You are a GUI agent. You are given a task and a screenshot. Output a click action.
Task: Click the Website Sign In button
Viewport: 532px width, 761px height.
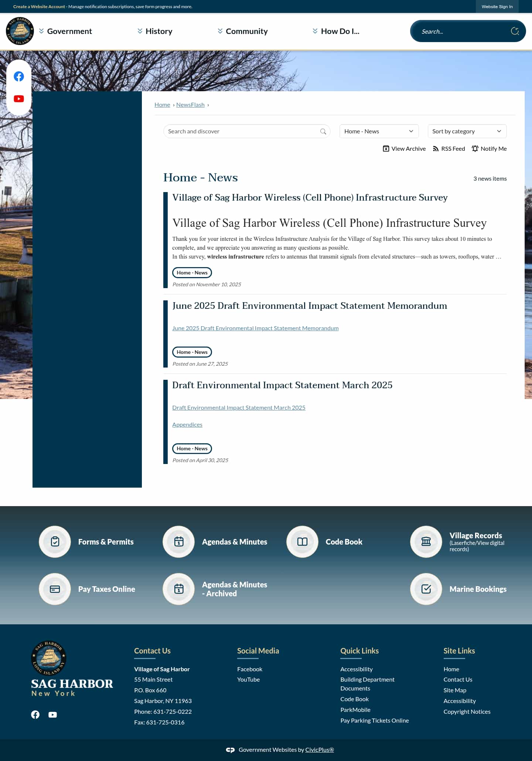pyautogui.click(x=497, y=7)
